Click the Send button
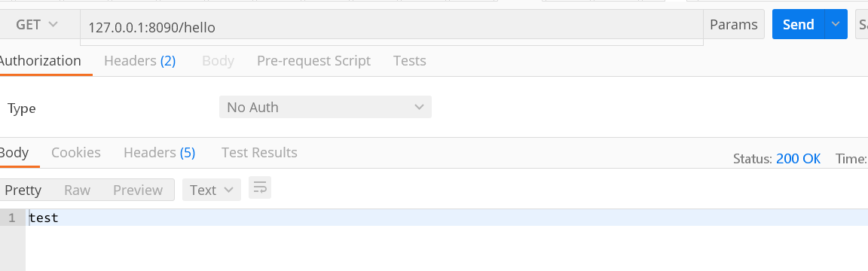The width and height of the screenshot is (868, 271). tap(798, 24)
